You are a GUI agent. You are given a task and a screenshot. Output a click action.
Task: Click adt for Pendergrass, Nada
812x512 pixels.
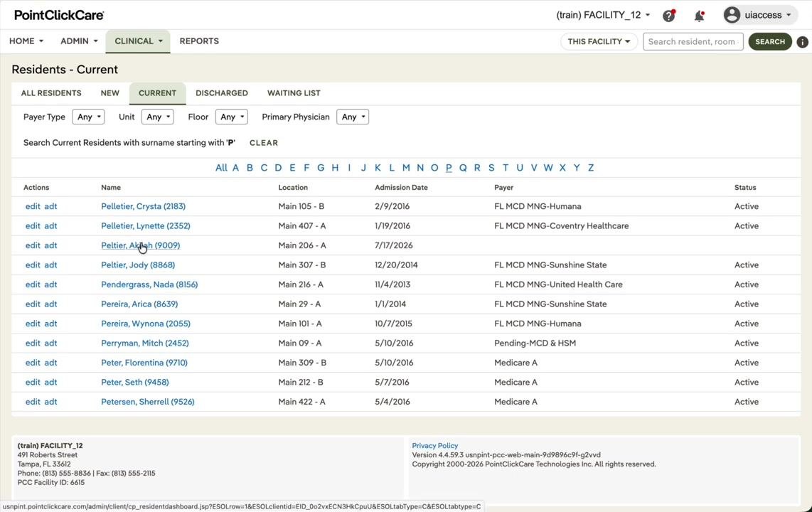pyautogui.click(x=50, y=284)
